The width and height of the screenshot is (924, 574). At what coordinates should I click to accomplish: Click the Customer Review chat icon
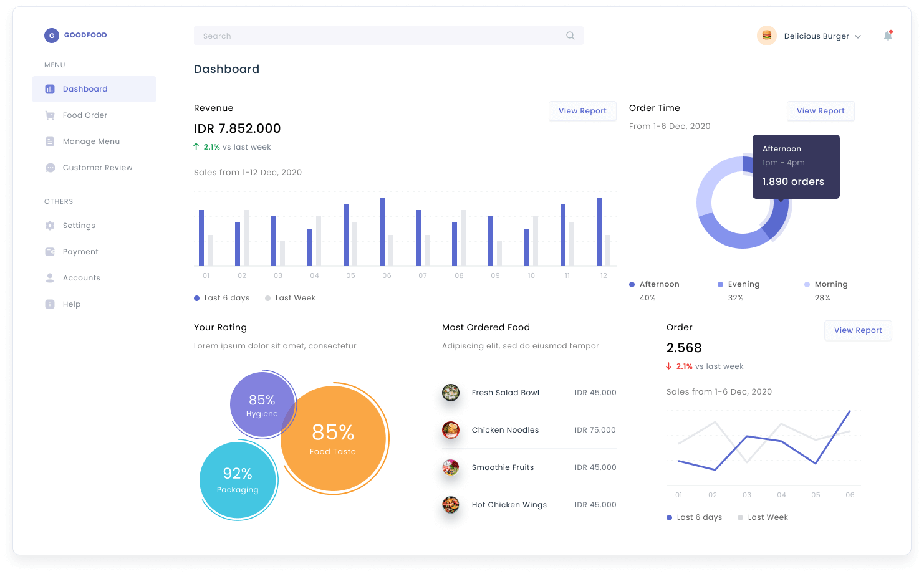50,168
